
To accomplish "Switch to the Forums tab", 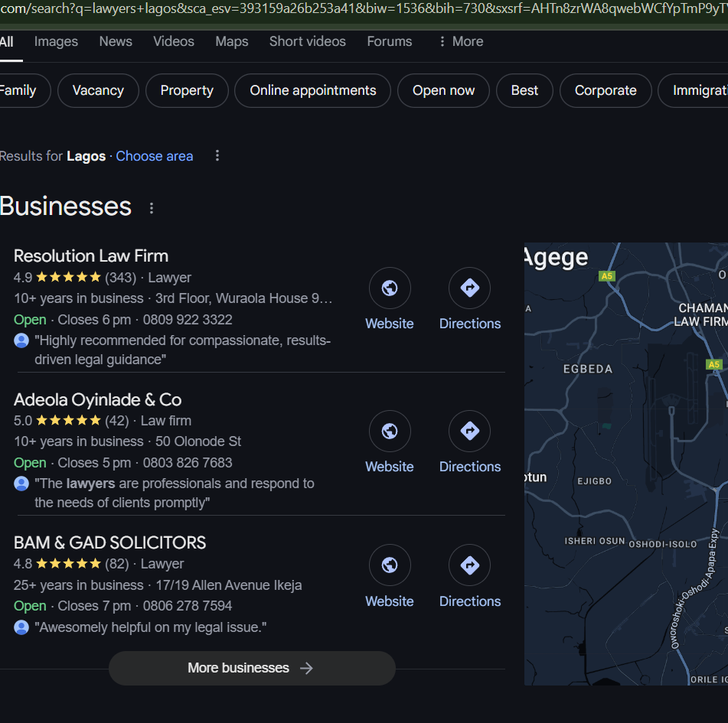I will pyautogui.click(x=390, y=41).
